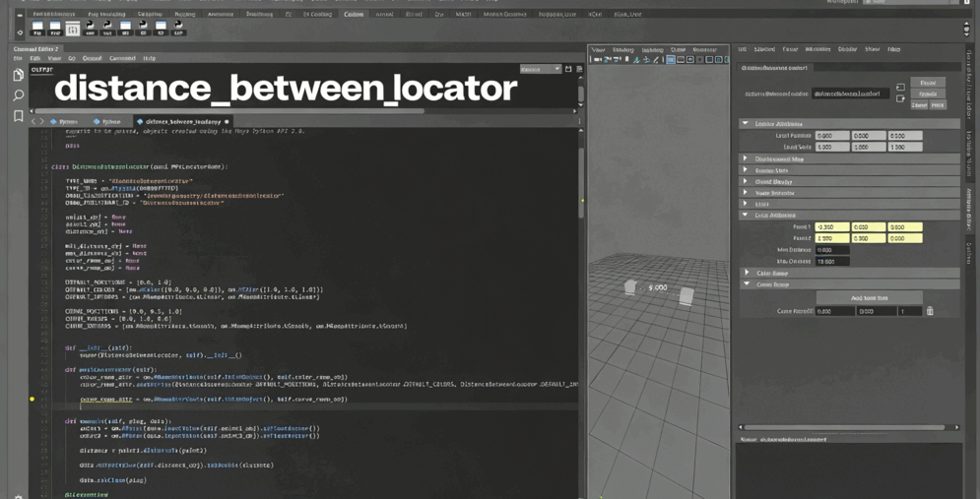Click the trash icon beside the Curve Ramp values
This screenshot has height=499, width=980.
(930, 311)
